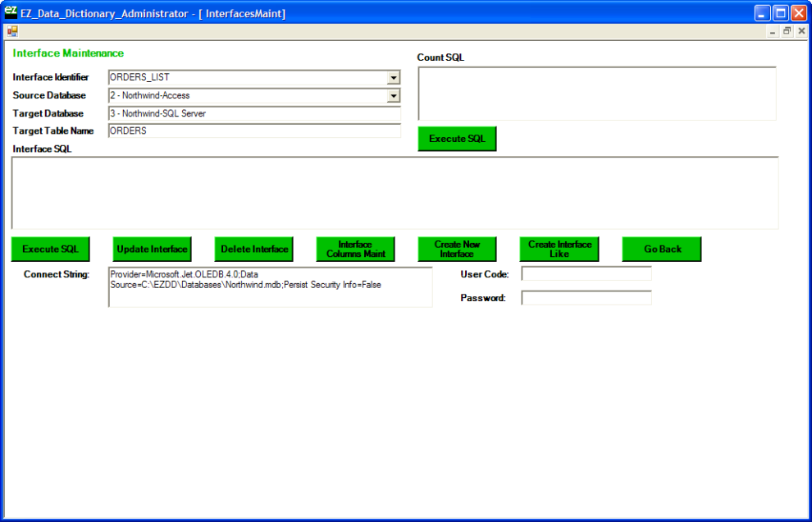Viewport: 812px width, 522px height.
Task: Open the Source Database dropdown arrow
Action: (394, 96)
